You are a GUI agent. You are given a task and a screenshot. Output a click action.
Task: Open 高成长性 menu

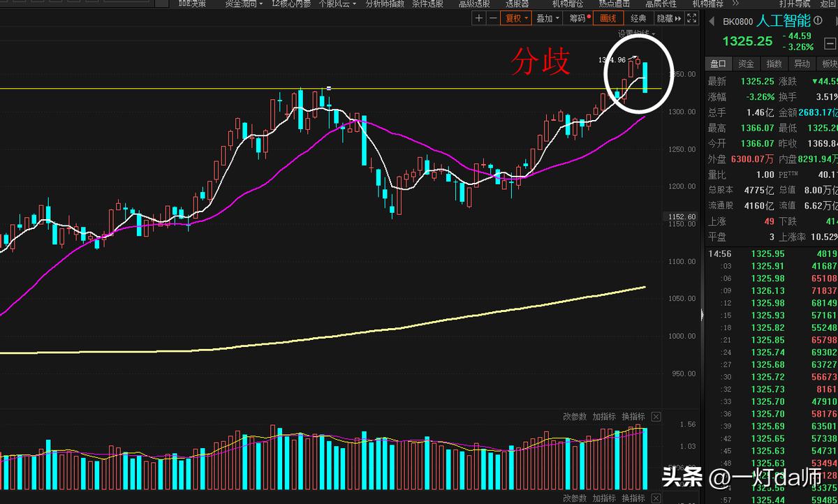(661, 4)
